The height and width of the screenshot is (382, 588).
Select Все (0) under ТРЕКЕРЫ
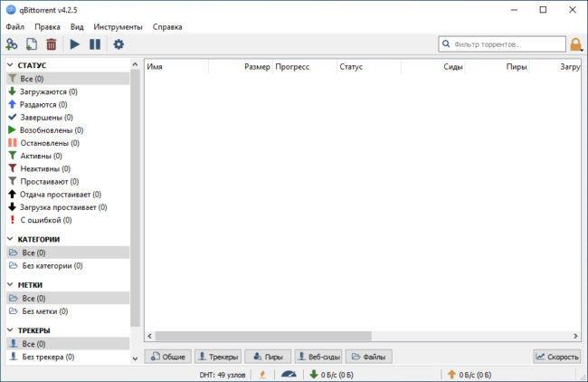click(x=68, y=344)
